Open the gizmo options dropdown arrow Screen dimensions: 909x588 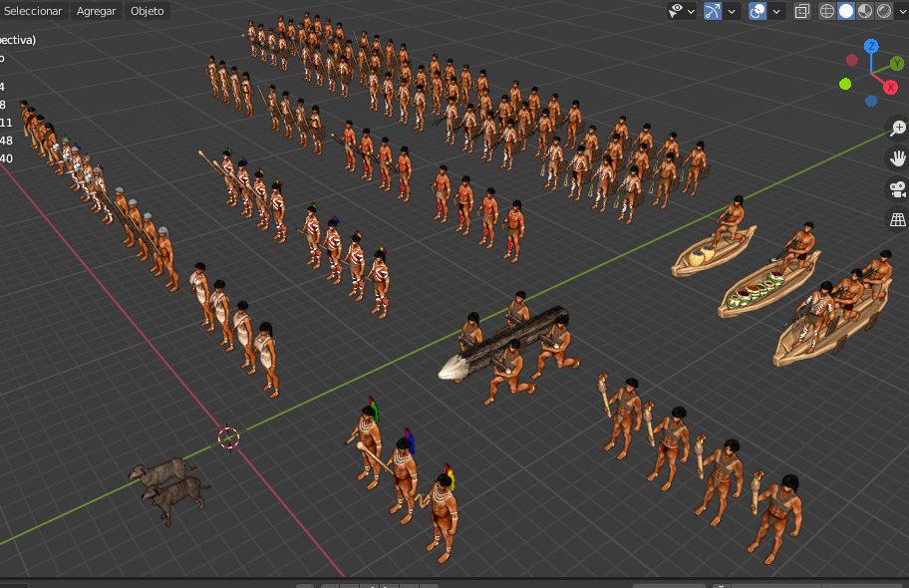(733, 11)
